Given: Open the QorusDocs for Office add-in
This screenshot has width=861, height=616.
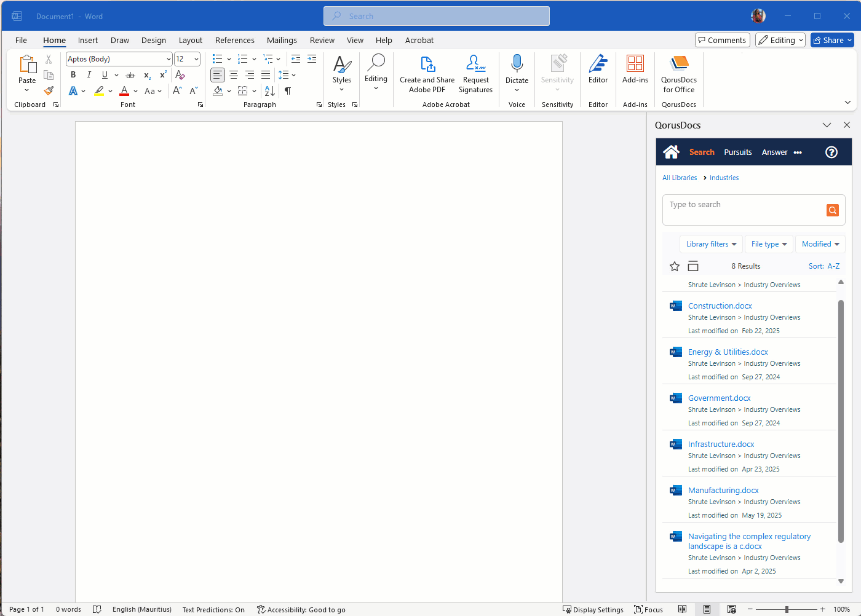Looking at the screenshot, I should click(678, 74).
